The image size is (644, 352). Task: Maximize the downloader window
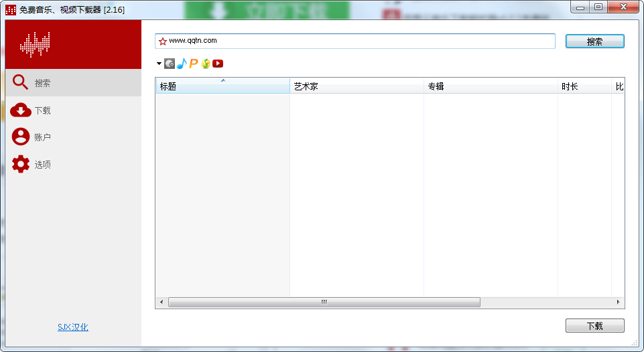tap(598, 7)
